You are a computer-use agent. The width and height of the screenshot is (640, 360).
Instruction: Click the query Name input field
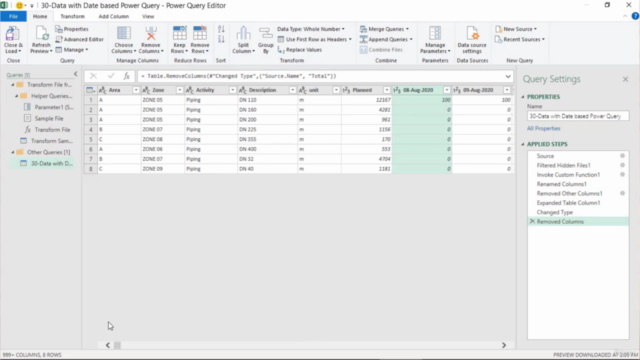pyautogui.click(x=578, y=116)
